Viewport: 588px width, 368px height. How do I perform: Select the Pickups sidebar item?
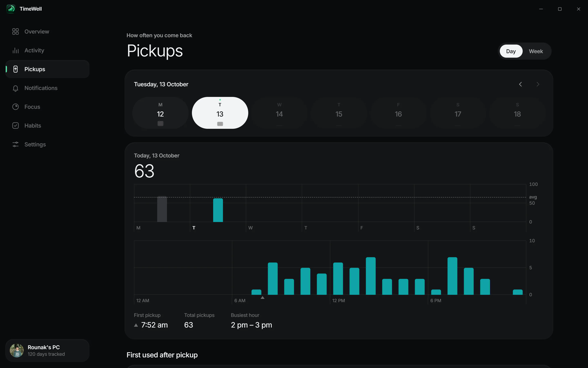tap(47, 69)
